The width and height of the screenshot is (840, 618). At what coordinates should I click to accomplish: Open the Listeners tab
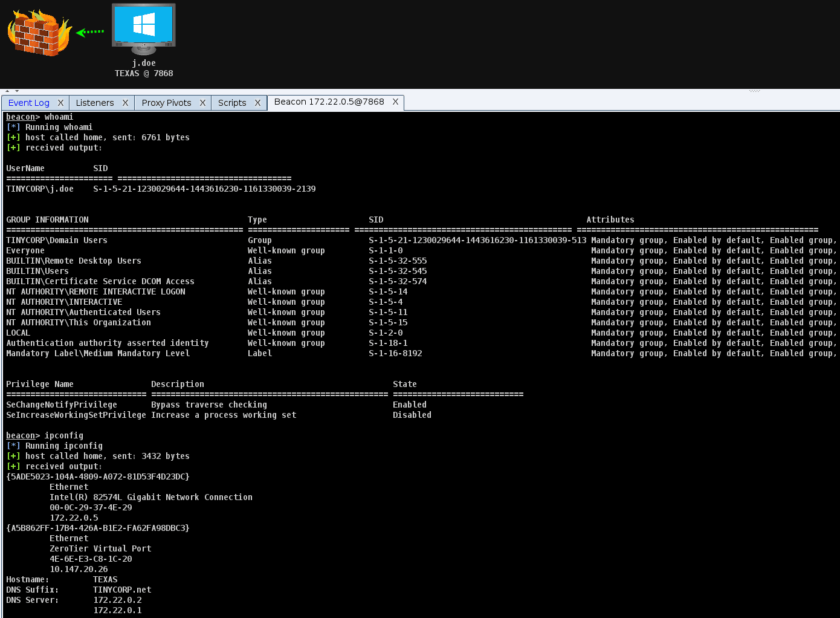coord(94,102)
